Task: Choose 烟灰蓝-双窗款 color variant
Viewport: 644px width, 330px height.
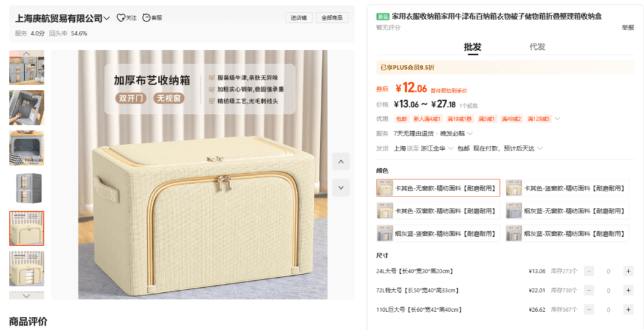Action: 567,233
